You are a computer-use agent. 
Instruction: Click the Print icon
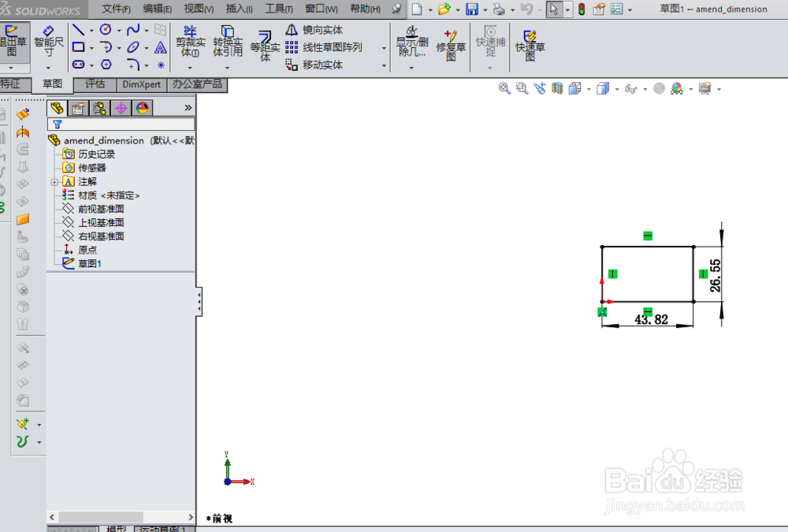point(499,9)
